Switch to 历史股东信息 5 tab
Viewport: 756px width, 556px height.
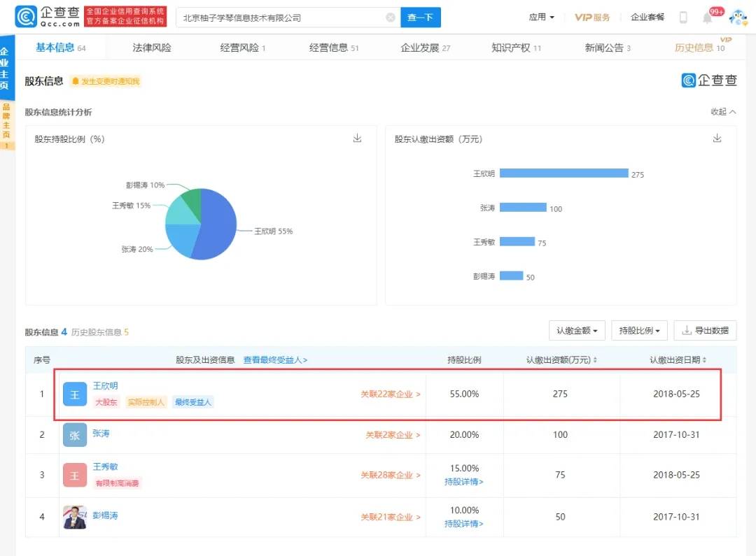(x=100, y=332)
